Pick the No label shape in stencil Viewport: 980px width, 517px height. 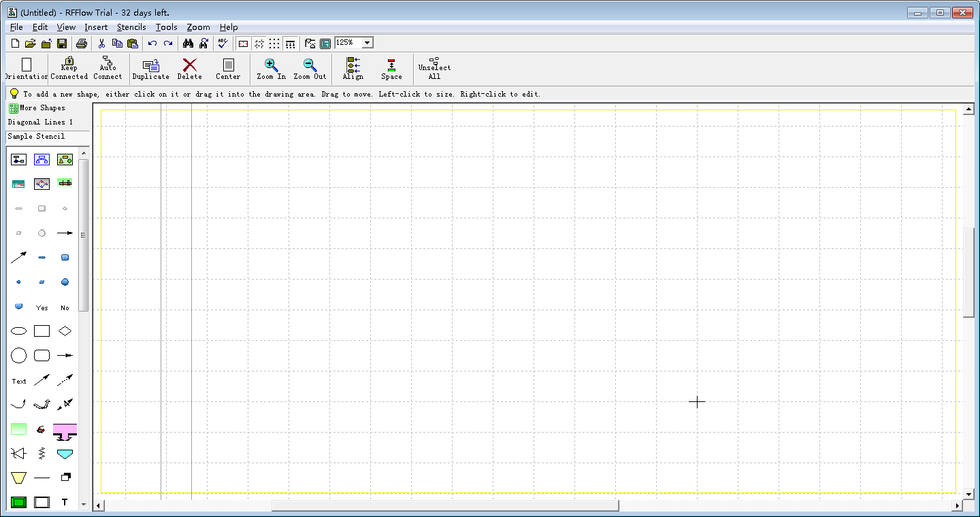pyautogui.click(x=65, y=307)
